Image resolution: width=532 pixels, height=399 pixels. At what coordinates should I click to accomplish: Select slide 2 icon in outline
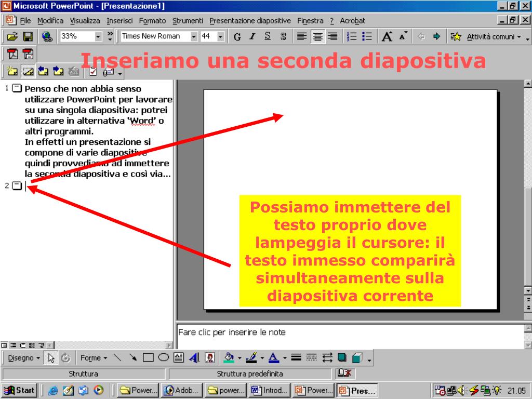(x=17, y=186)
